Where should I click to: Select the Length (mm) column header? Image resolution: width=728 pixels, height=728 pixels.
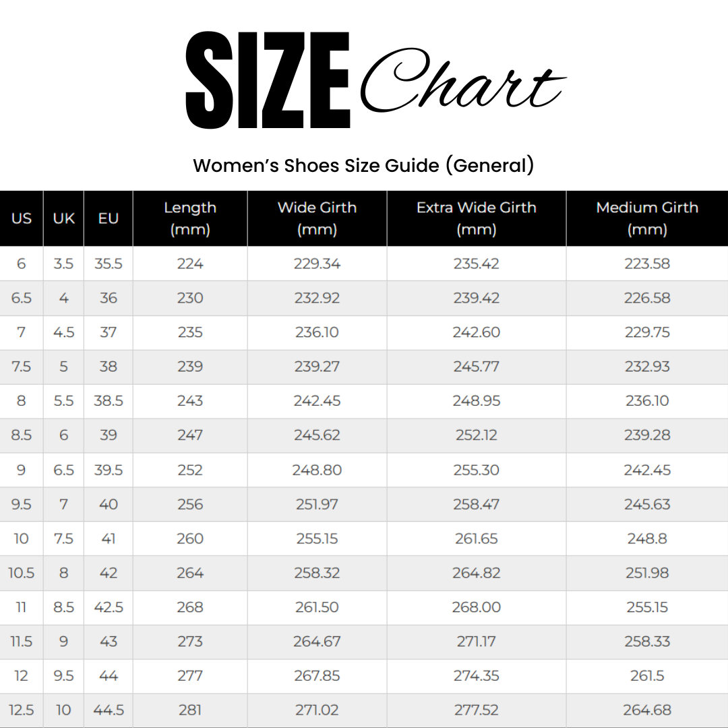tap(190, 218)
